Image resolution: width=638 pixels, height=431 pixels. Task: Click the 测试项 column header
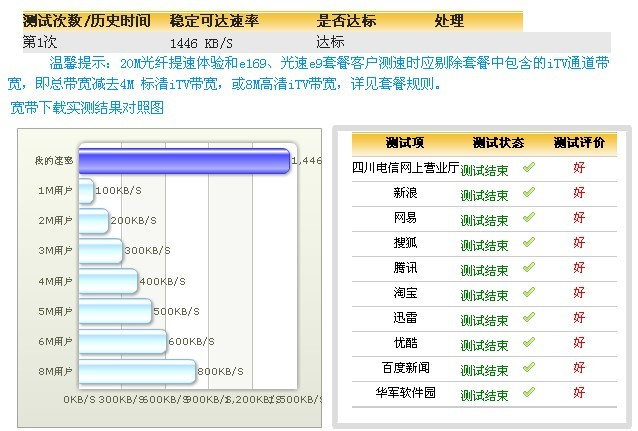pos(405,142)
